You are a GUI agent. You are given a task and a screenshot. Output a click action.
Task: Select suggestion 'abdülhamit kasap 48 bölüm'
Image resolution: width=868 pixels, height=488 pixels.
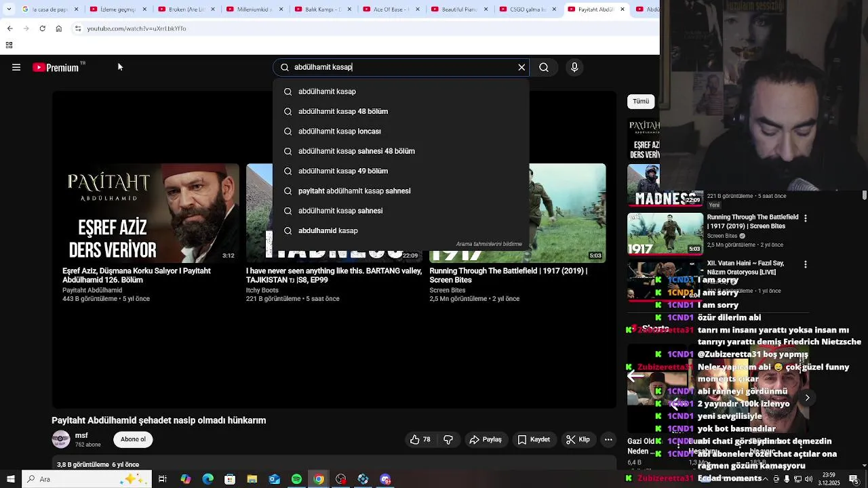point(401,111)
